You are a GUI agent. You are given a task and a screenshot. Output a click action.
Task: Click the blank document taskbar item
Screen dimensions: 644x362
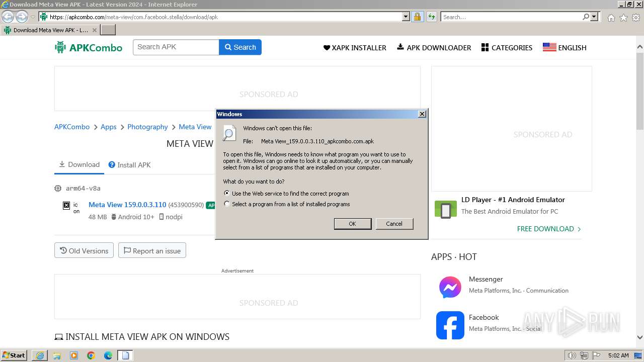[125, 355]
